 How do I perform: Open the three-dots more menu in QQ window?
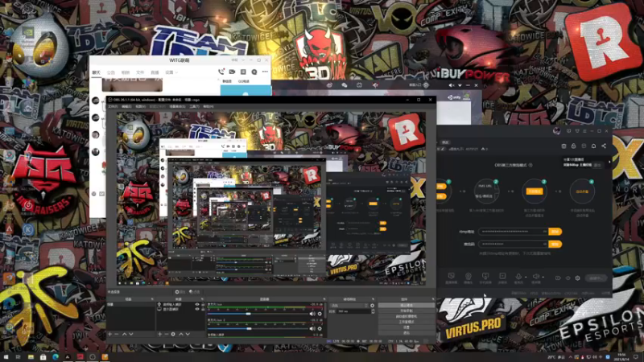click(x=265, y=72)
